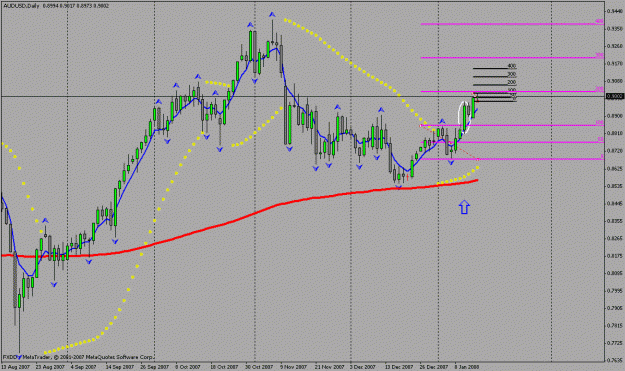Click the 0.8535 price scale label
625x371 pixels.
pos(614,186)
